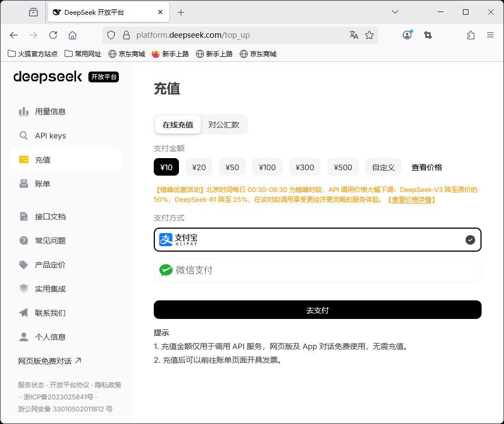Bookmark this page with the star icon
Viewport: 504px width, 424px height.
pyautogui.click(x=369, y=35)
